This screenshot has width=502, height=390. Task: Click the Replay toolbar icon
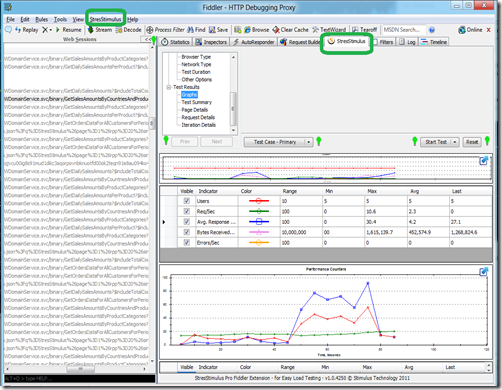(18, 30)
